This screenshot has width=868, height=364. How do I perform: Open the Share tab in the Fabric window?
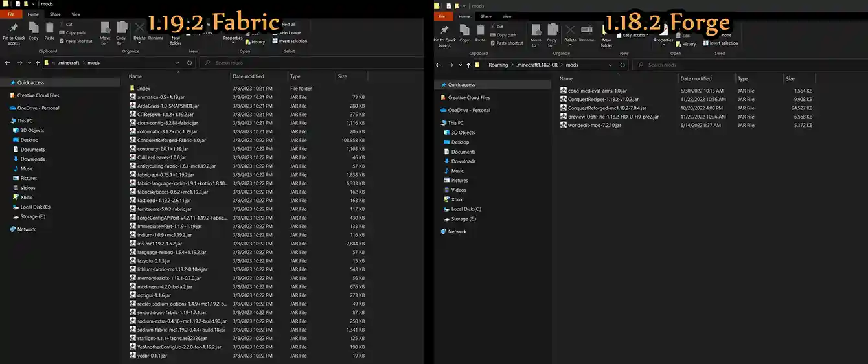point(55,14)
